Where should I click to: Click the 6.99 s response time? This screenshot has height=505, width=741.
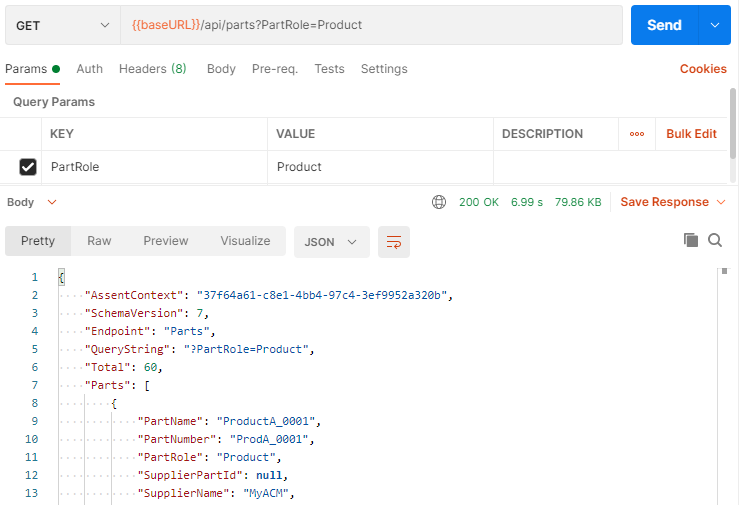pyautogui.click(x=526, y=202)
